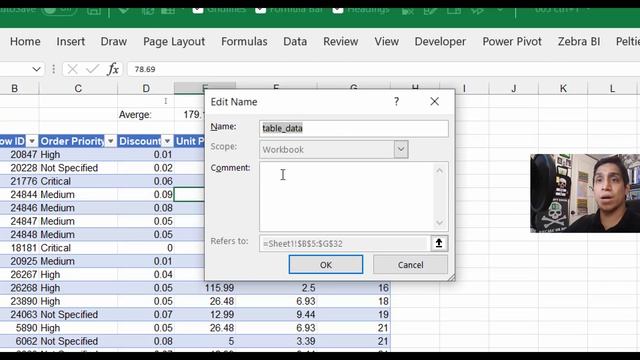
Task: Click the formula bar showing 78.69
Action: click(x=383, y=69)
